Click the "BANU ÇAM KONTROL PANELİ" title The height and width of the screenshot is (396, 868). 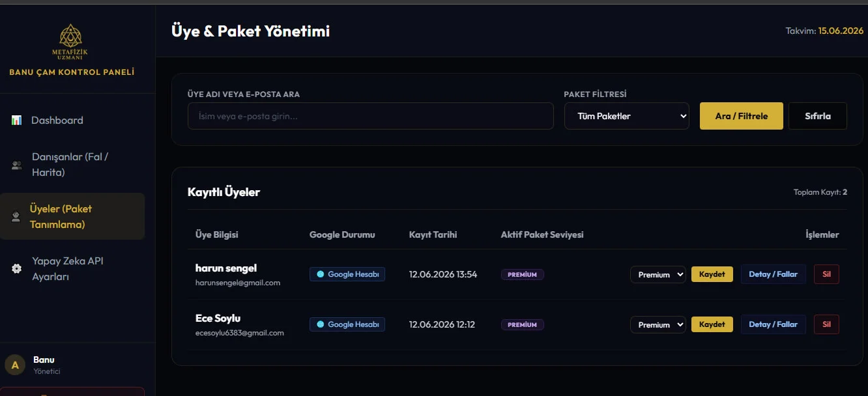(72, 72)
